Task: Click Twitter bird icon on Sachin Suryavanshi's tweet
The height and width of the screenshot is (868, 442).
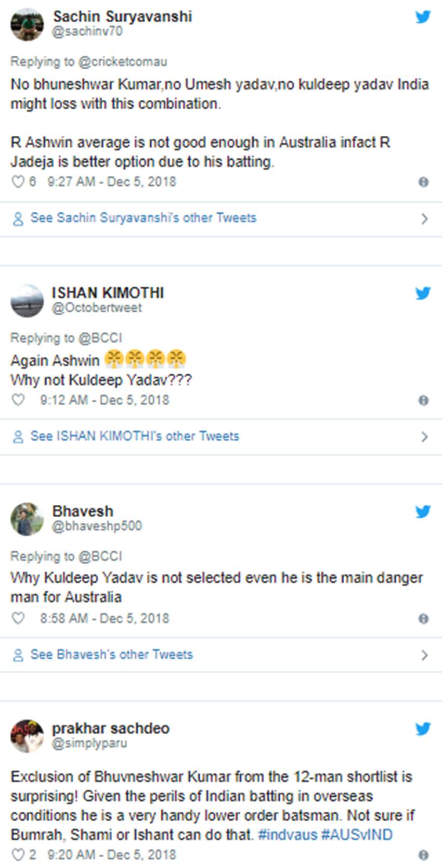Action: (423, 17)
